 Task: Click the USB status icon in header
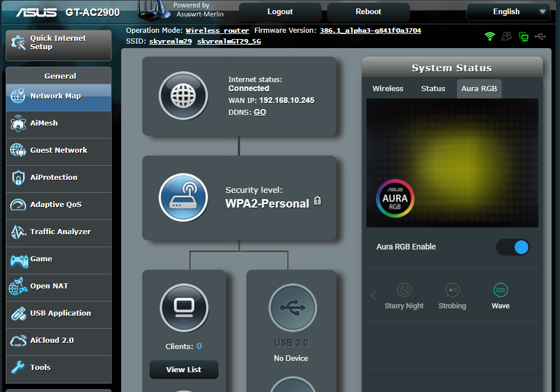point(540,36)
